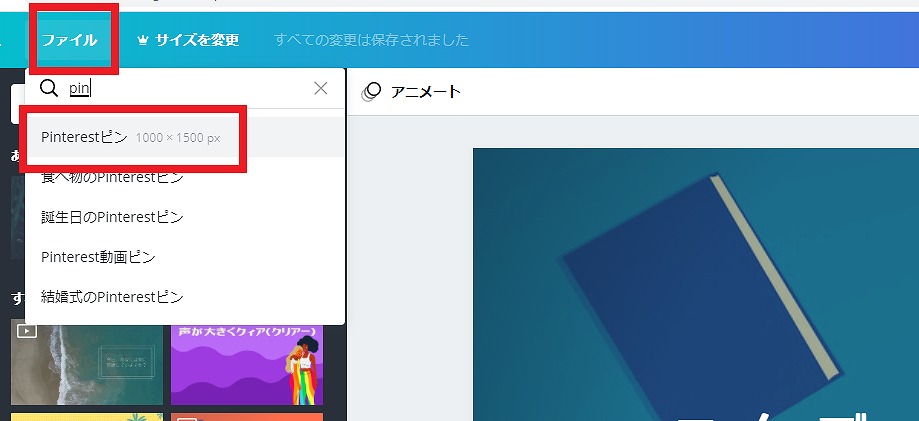This screenshot has width=919, height=421.
Task: Choose Pinterest動画ピン suggestion
Action: pyautogui.click(x=185, y=257)
